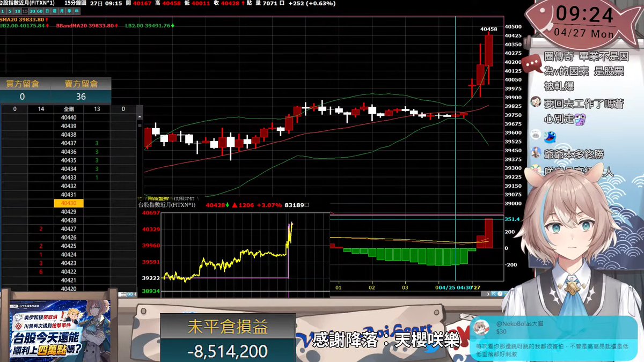This screenshot has height=362, width=644.
Task: Click the -8,514,200 unrealized loss value
Action: (228, 351)
